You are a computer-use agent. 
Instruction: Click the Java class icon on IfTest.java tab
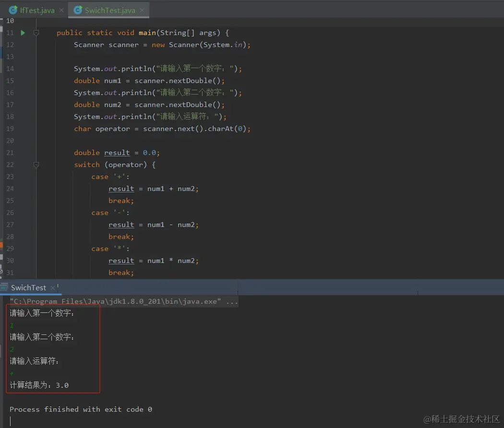point(13,10)
